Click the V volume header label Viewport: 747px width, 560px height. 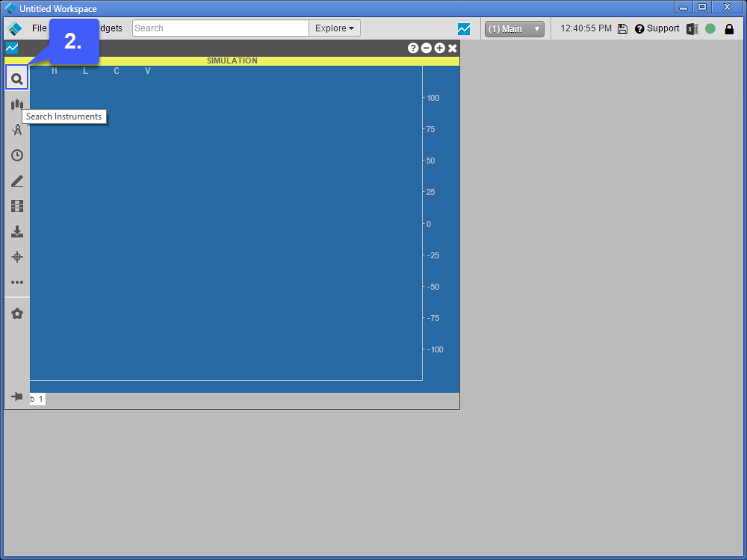148,71
